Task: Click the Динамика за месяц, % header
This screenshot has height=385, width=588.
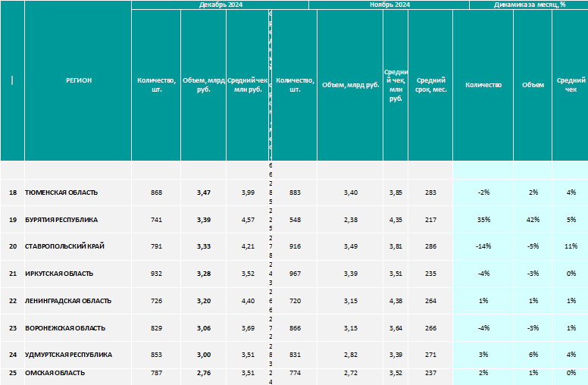Action: pos(529,5)
